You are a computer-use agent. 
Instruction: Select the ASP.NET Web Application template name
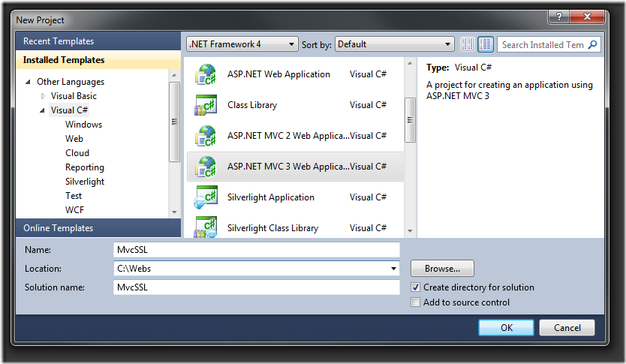coord(278,74)
